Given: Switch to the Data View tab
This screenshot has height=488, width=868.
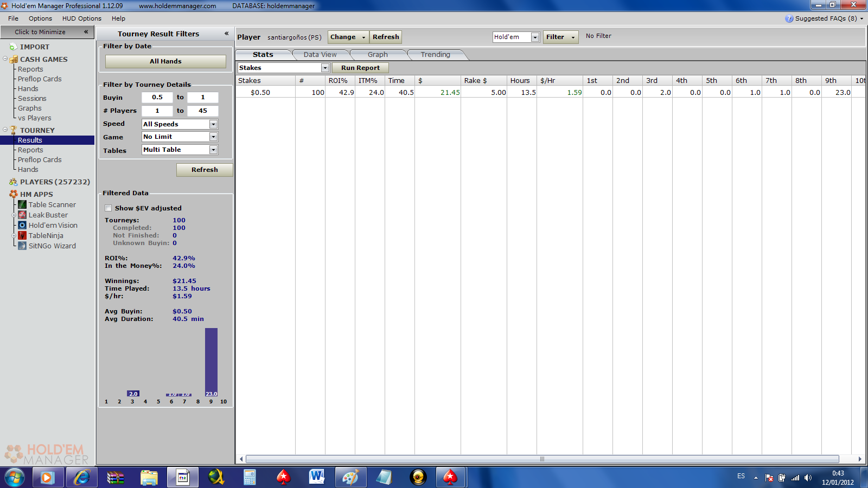Looking at the screenshot, I should [320, 55].
